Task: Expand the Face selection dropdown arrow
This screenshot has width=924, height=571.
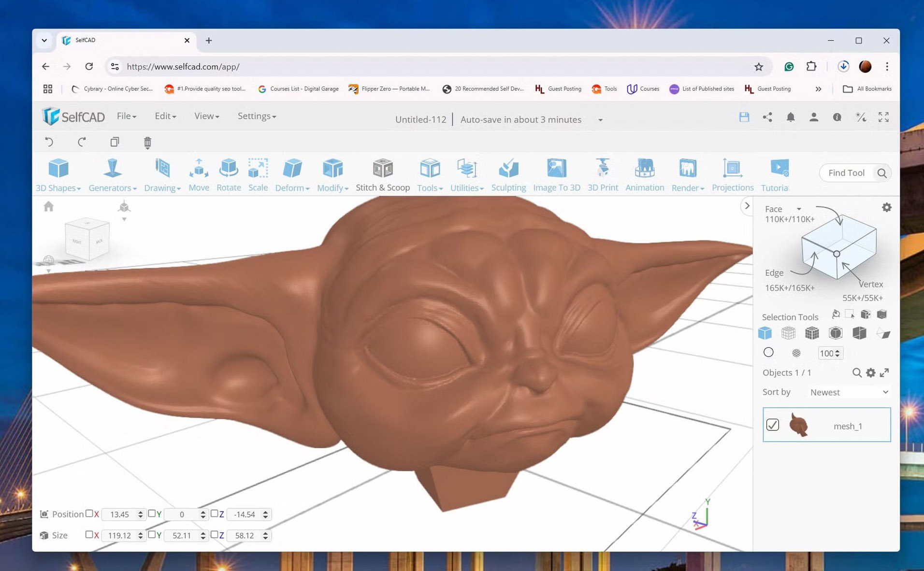Action: point(799,209)
